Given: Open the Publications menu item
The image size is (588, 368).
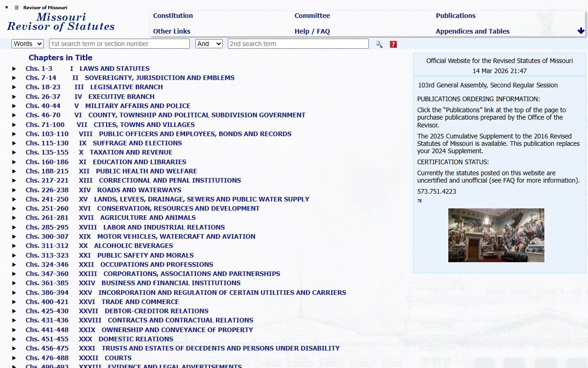Looking at the screenshot, I should click(456, 16).
